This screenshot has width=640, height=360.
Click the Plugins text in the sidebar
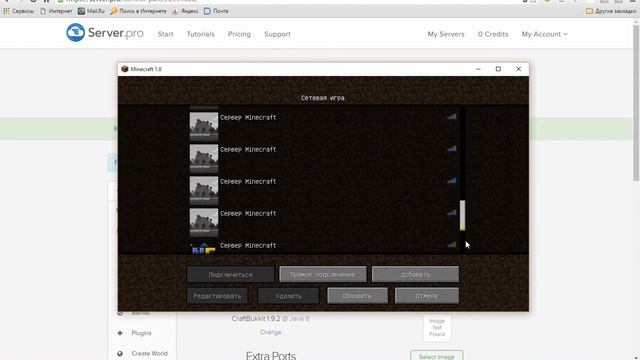(142, 333)
